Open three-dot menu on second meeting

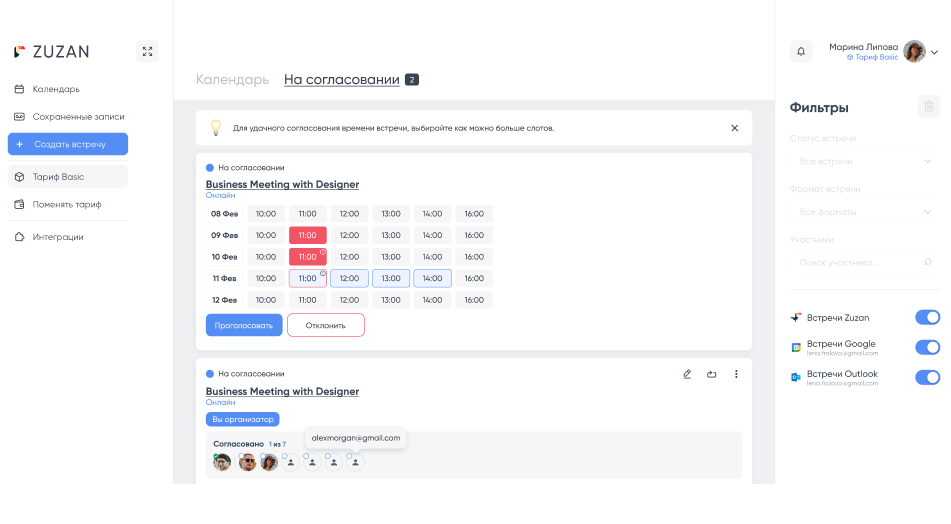736,374
